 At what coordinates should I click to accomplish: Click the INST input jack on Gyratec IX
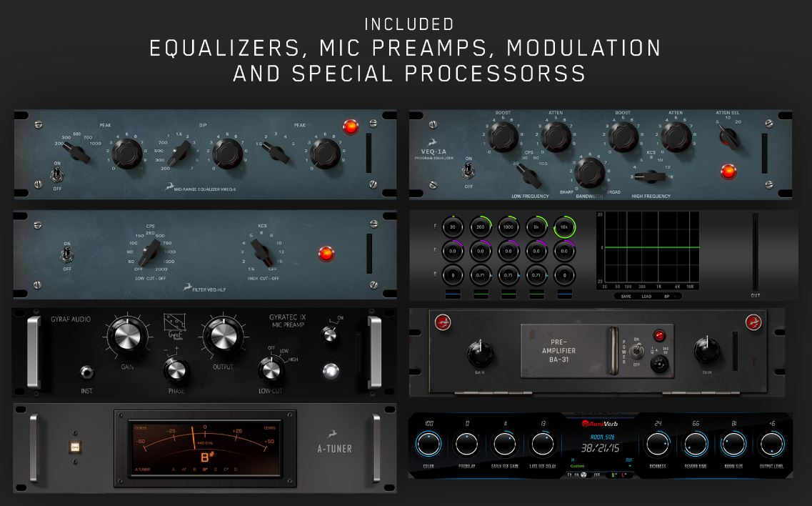point(86,372)
